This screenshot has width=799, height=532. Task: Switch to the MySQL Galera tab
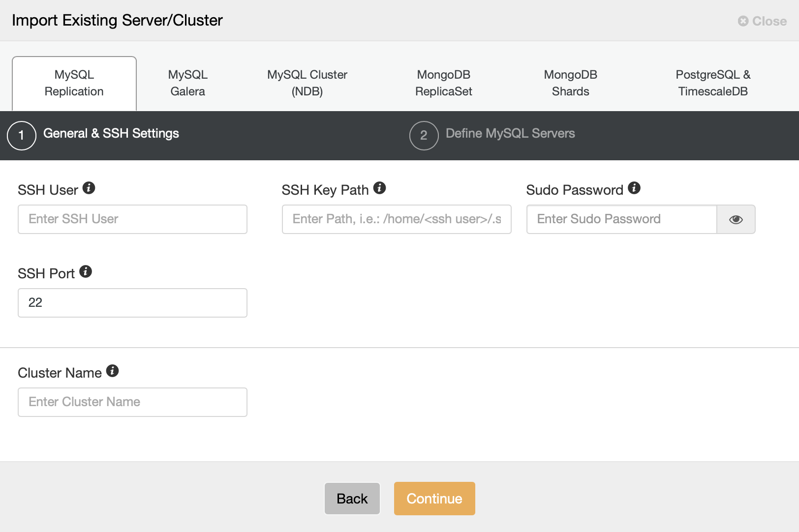[188, 83]
